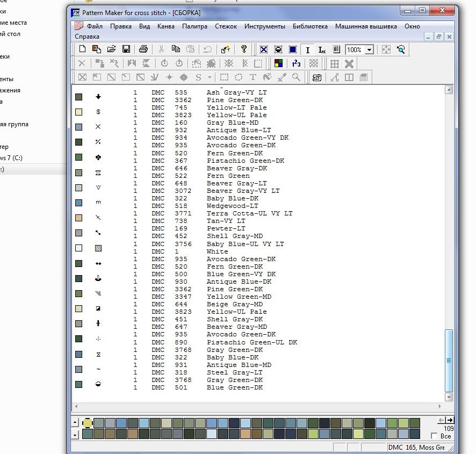Select the yellow highlighted palette swatch
This screenshot has width=476, height=454.
pos(88,423)
